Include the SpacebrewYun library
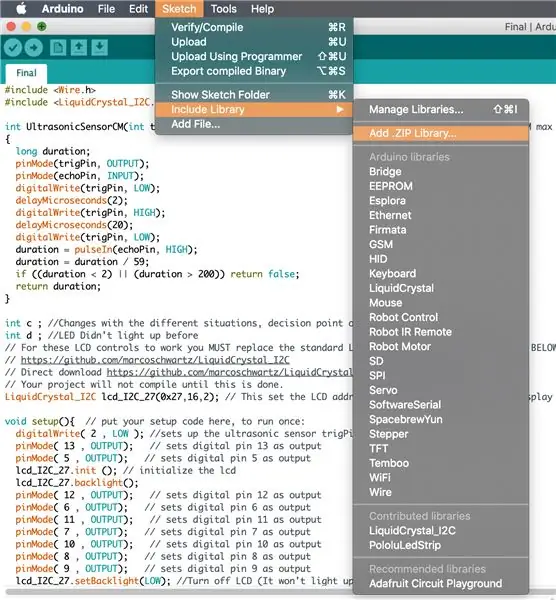 click(441, 419)
